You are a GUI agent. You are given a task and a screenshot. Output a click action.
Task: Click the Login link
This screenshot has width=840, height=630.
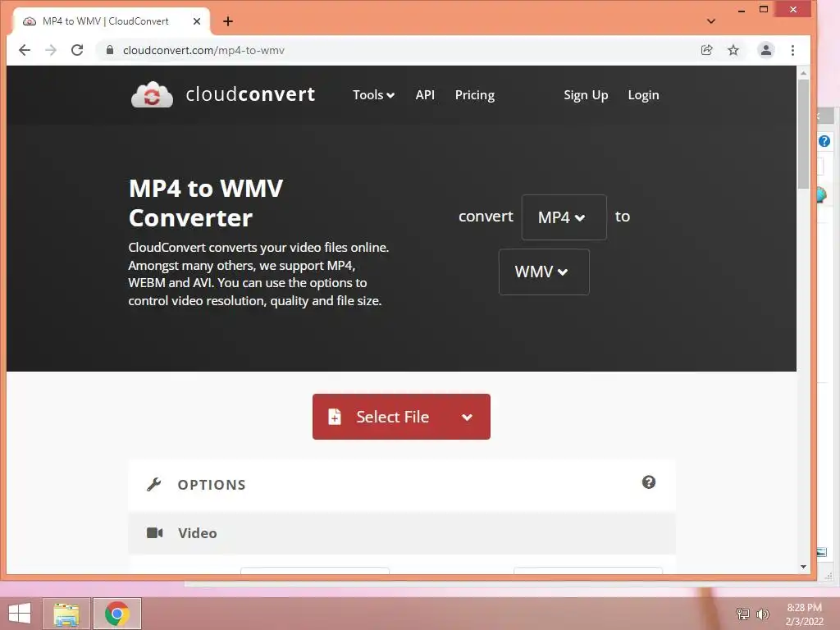(643, 95)
